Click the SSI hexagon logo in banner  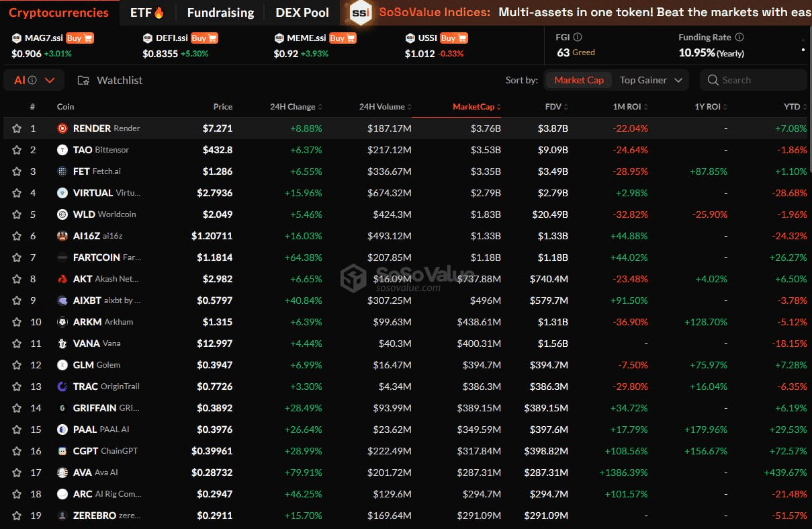[361, 13]
